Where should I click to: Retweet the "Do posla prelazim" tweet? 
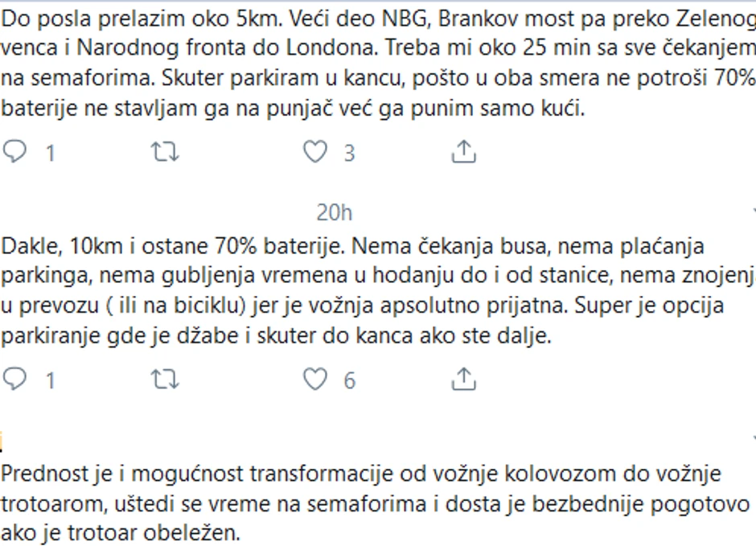tap(165, 152)
